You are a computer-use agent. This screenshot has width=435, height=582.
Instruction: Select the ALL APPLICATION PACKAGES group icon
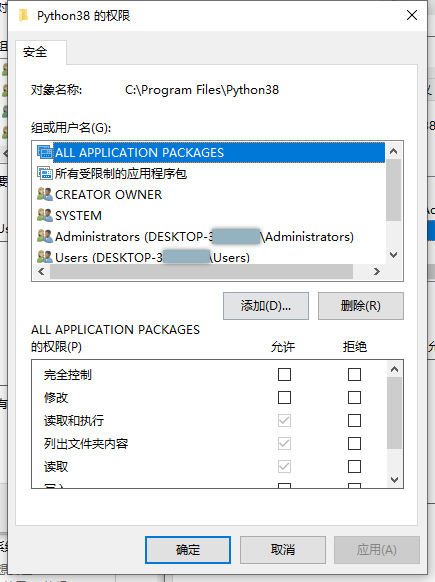pos(45,152)
